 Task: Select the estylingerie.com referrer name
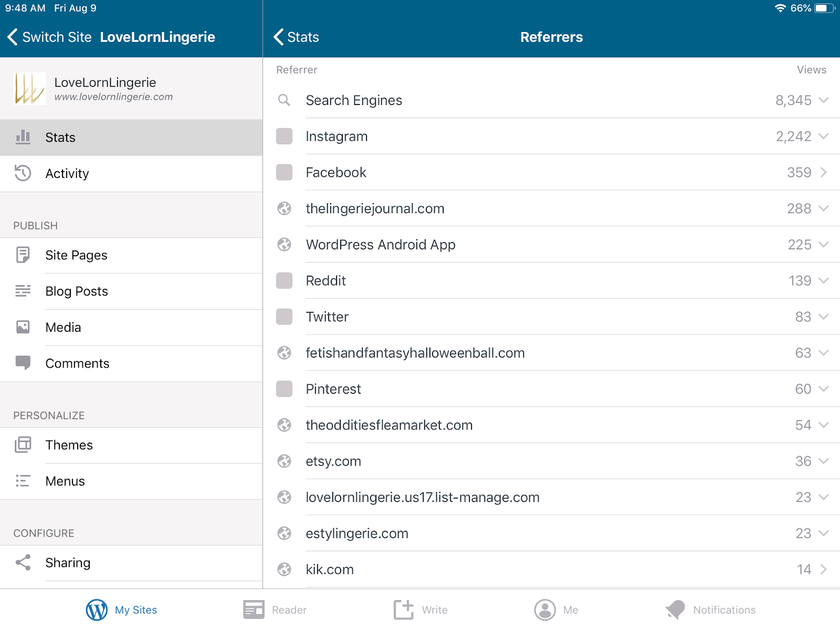[357, 533]
